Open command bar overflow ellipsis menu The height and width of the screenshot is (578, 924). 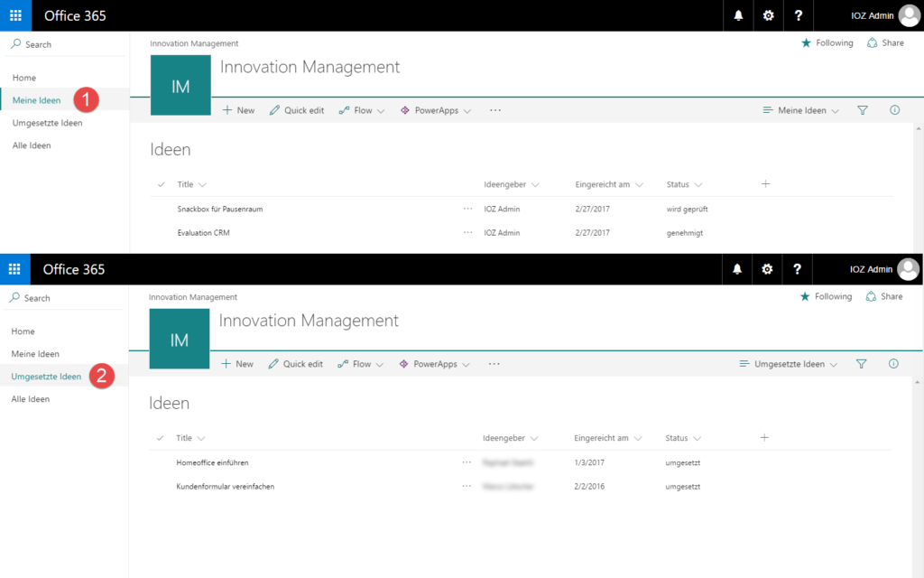pyautogui.click(x=494, y=109)
